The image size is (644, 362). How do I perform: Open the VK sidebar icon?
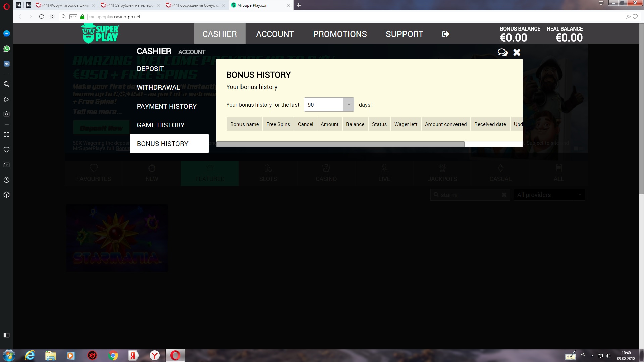[x=6, y=64]
